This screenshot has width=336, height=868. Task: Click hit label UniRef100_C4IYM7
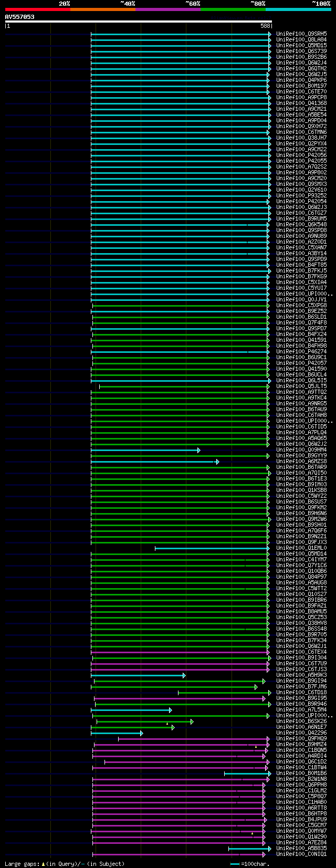[301, 559]
